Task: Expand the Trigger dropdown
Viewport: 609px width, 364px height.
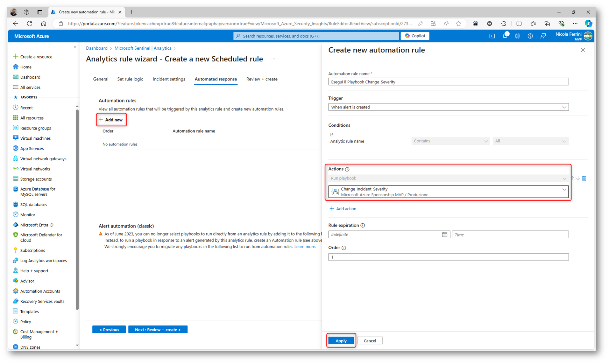Action: point(448,107)
